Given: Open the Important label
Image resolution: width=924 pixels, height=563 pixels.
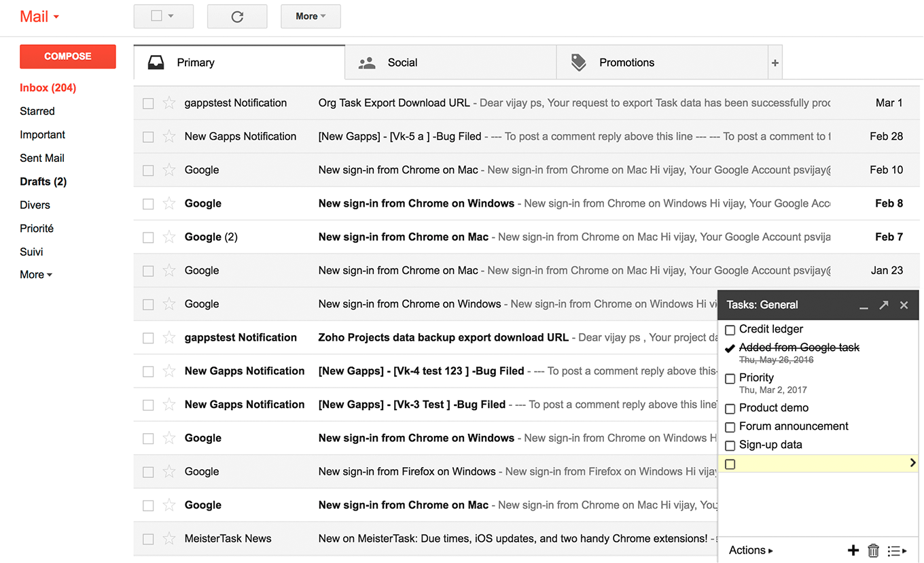Looking at the screenshot, I should (x=43, y=135).
